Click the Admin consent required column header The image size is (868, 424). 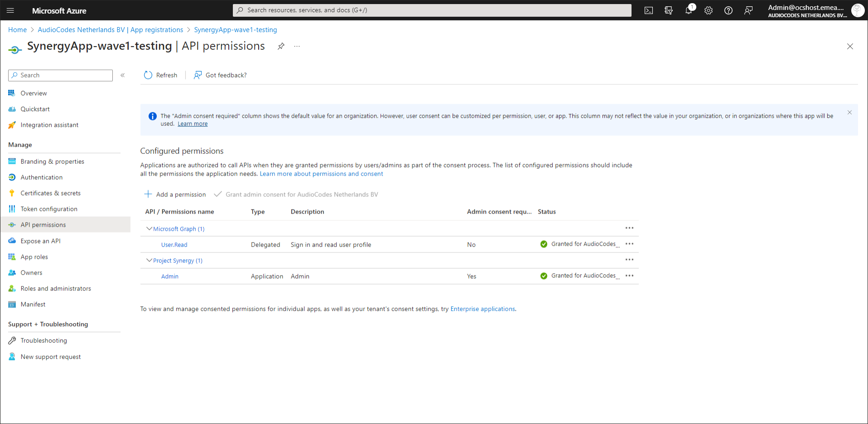click(x=499, y=212)
